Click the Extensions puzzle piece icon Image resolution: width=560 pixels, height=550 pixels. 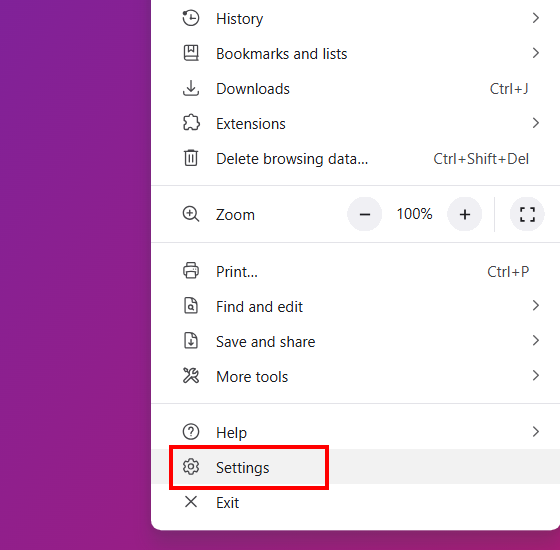191,123
